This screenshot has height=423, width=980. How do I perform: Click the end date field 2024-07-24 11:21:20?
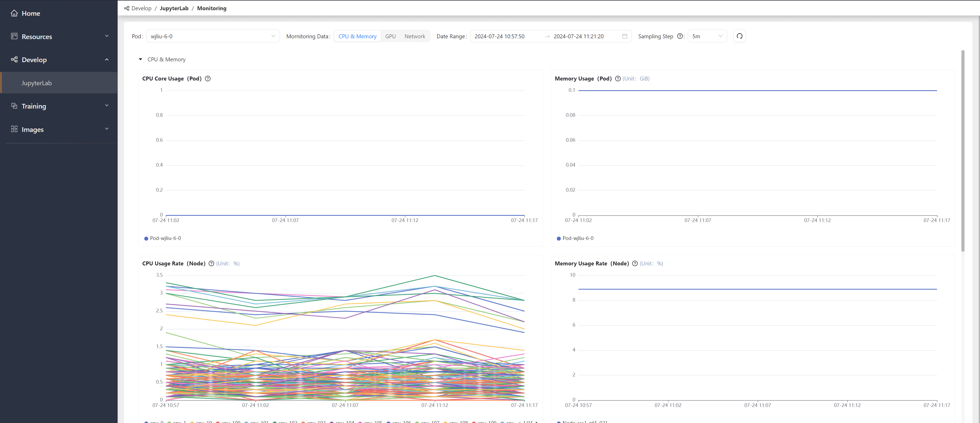[x=578, y=36]
